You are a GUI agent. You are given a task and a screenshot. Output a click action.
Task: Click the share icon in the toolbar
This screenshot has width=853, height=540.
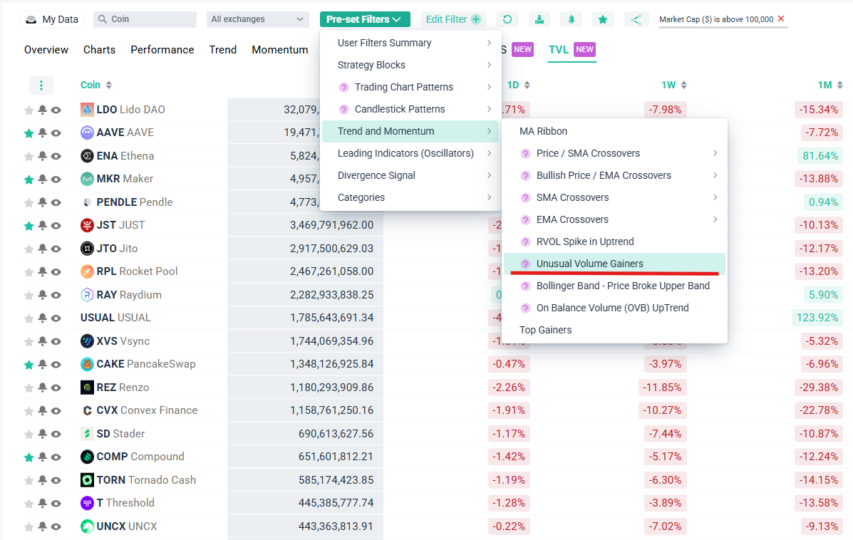point(636,19)
